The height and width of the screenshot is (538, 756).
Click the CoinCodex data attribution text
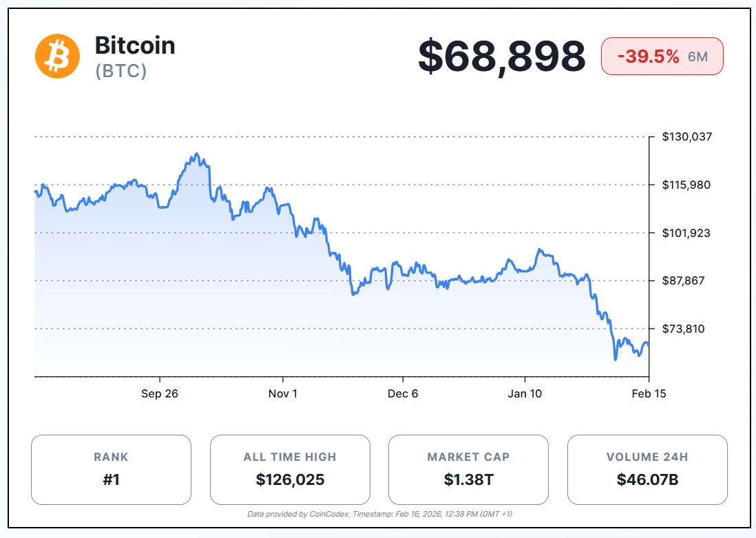pos(379,514)
